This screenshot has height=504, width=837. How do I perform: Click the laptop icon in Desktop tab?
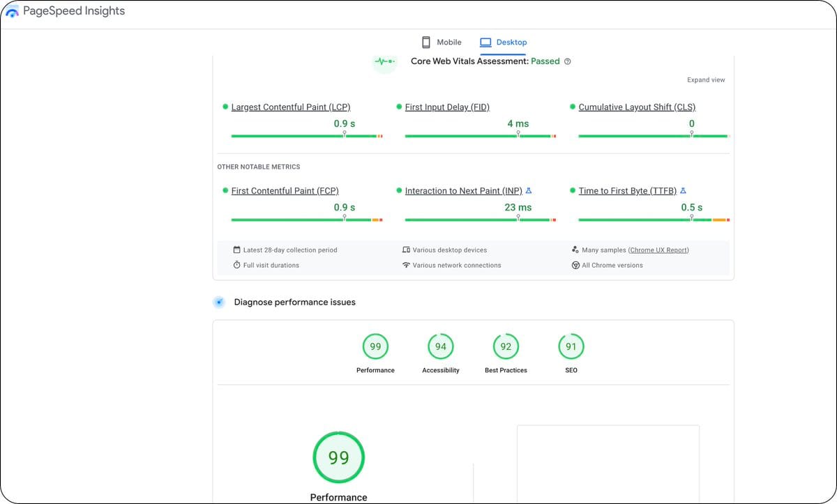click(485, 42)
